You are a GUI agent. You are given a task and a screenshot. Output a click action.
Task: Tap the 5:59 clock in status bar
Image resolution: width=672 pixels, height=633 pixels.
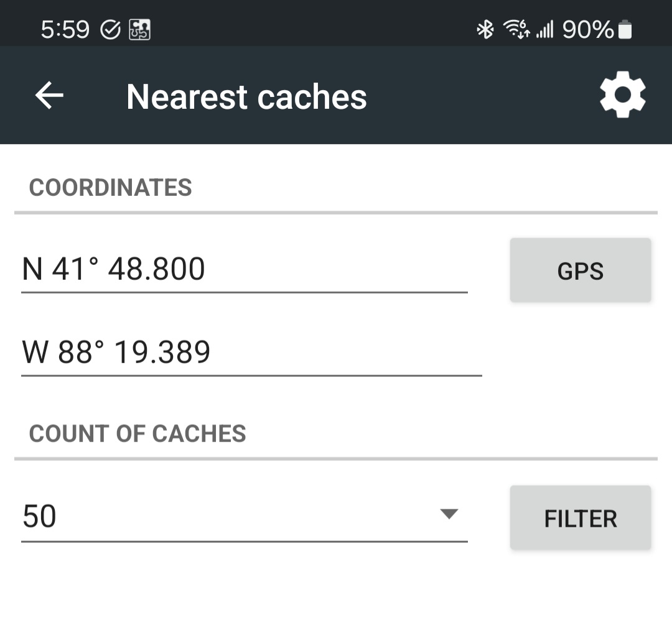[x=65, y=29]
